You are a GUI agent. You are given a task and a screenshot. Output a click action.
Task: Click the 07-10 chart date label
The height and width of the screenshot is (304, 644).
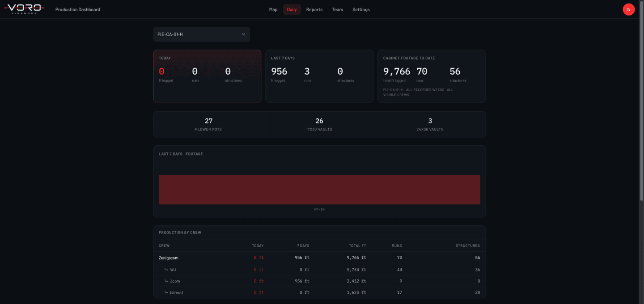pyautogui.click(x=319, y=209)
